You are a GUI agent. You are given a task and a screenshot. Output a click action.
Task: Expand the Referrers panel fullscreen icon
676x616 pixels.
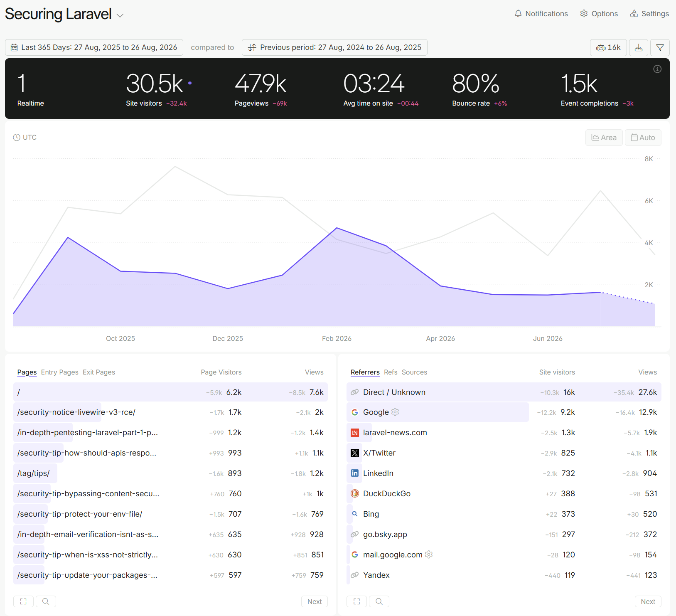[356, 601]
